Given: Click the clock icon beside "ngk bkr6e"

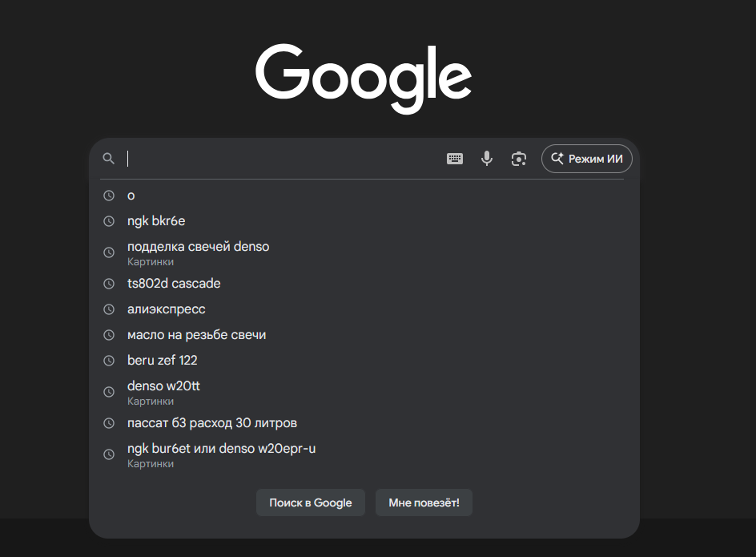Looking at the screenshot, I should click(x=109, y=221).
